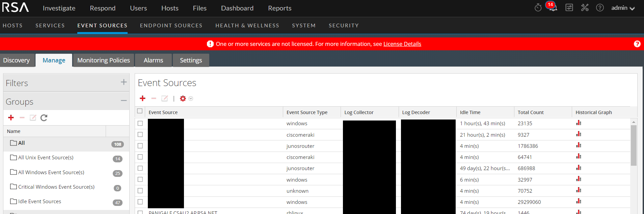This screenshot has width=644, height=214.
Task: Select Idle Event Sources group
Action: (x=66, y=202)
